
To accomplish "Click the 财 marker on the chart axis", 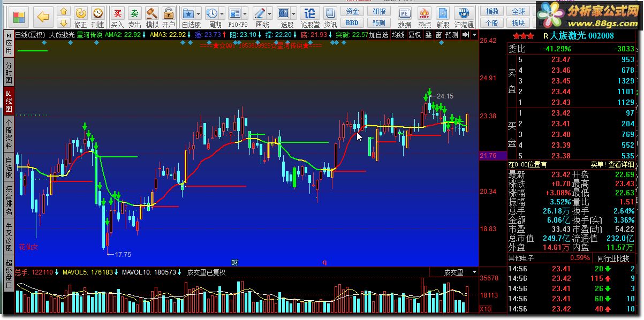I will (234, 262).
